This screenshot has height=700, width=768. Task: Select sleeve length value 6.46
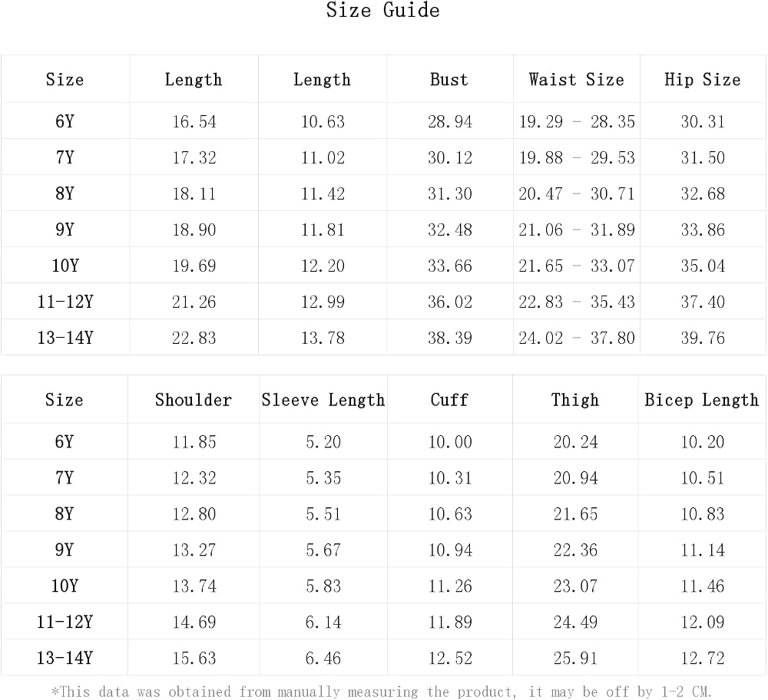[323, 659]
